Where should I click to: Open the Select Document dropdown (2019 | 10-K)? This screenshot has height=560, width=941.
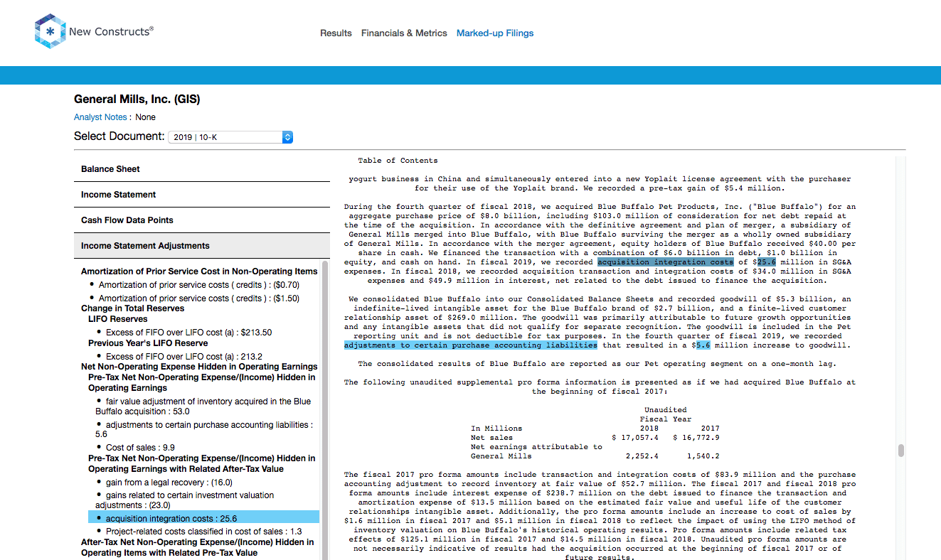coord(230,136)
